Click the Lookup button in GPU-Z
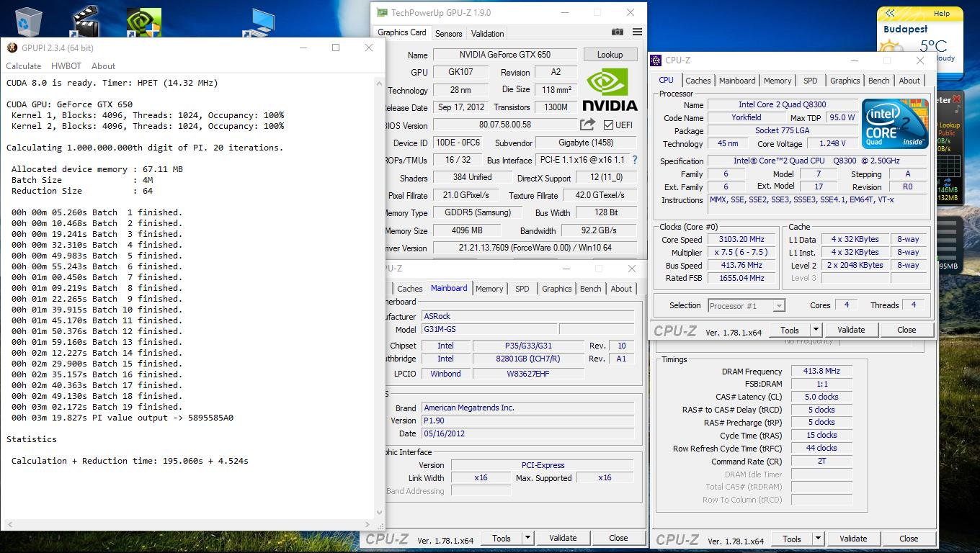Viewport: 980px width, 553px height. click(x=610, y=55)
